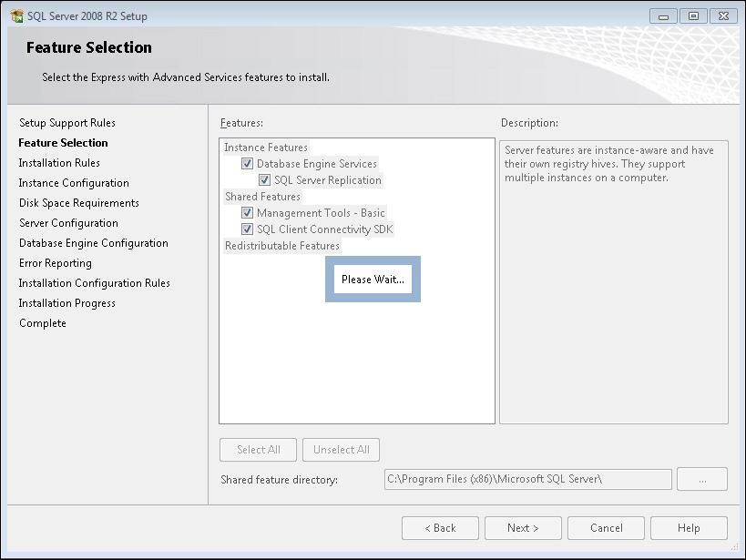Select Instance Configuration in the sidebar
This screenshot has height=560, width=746.
point(74,183)
